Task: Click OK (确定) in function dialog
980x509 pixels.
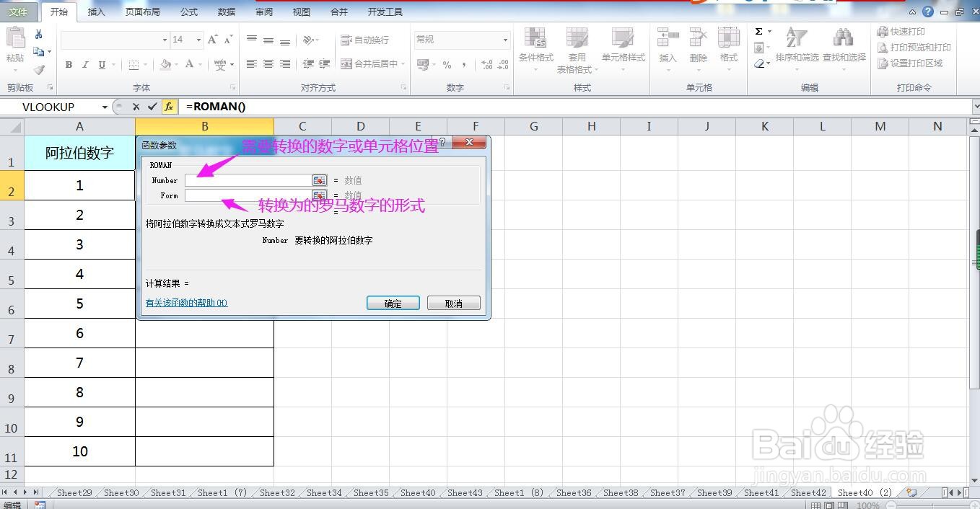Action: pos(393,304)
